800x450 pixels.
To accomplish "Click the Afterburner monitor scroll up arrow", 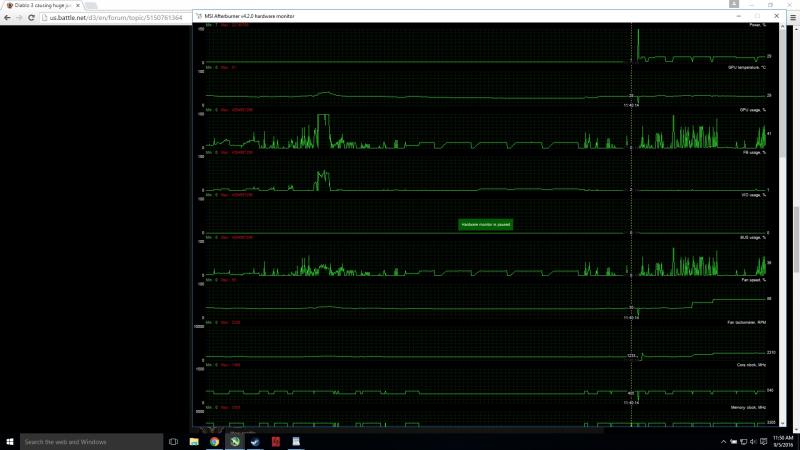I will (783, 27).
